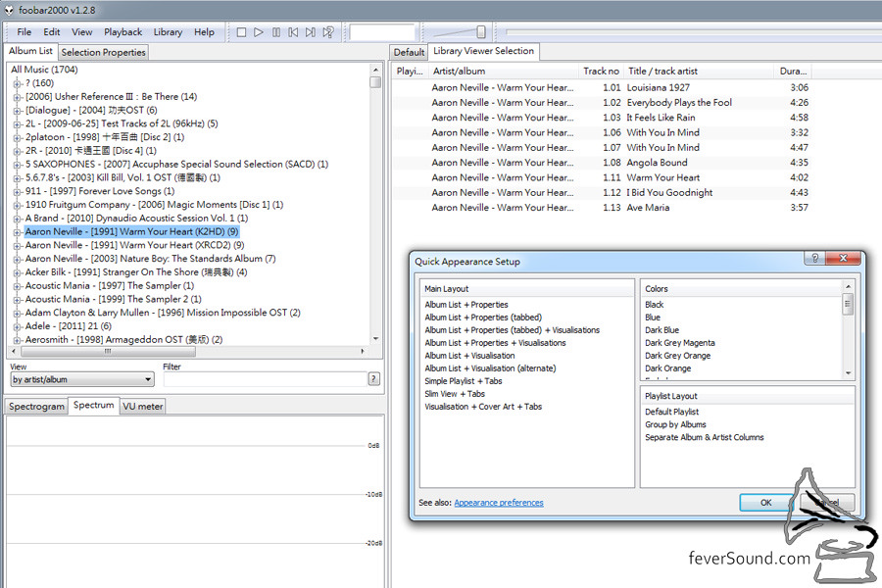
Task: Open the View 'by artist/album' dropdown
Action: point(82,380)
